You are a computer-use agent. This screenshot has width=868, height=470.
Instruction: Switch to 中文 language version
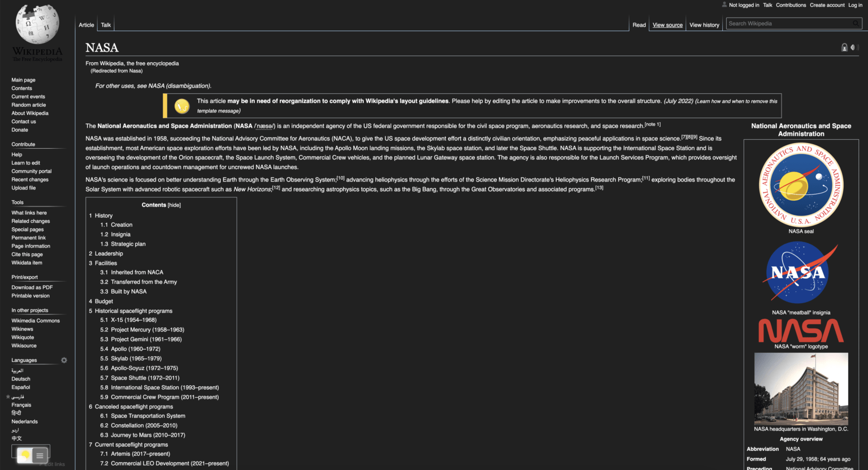click(x=16, y=438)
